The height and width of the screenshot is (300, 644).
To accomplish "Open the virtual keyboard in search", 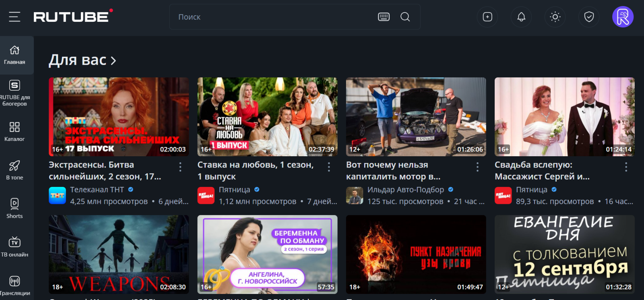I will click(384, 17).
